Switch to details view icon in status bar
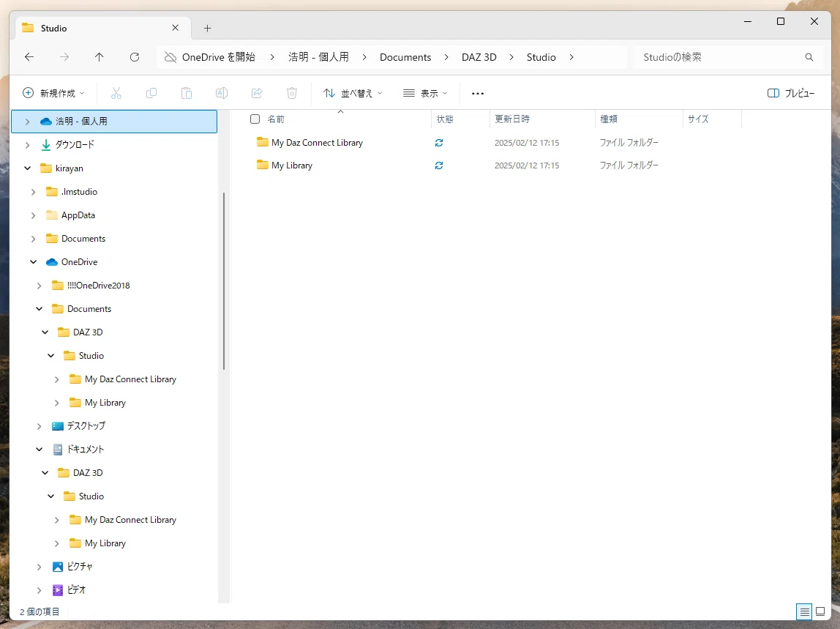The width and height of the screenshot is (840, 629). [804, 612]
